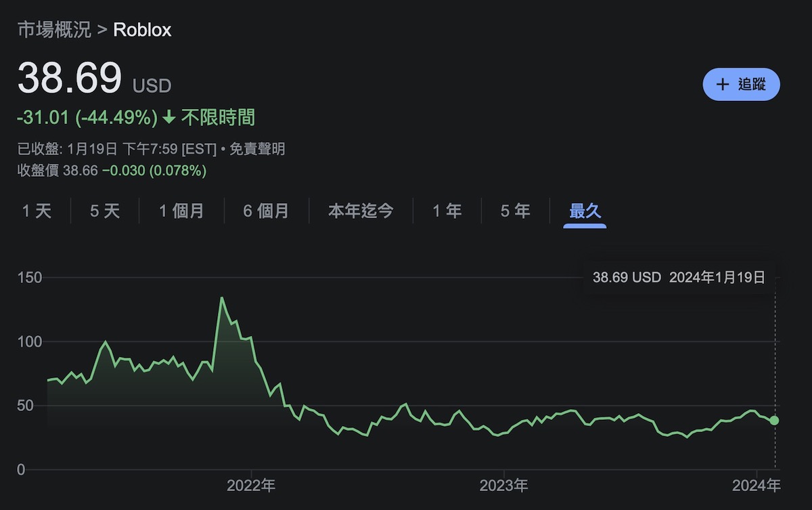812x510 pixels.
Task: Click the 100 y-axis label
Action: [30, 342]
